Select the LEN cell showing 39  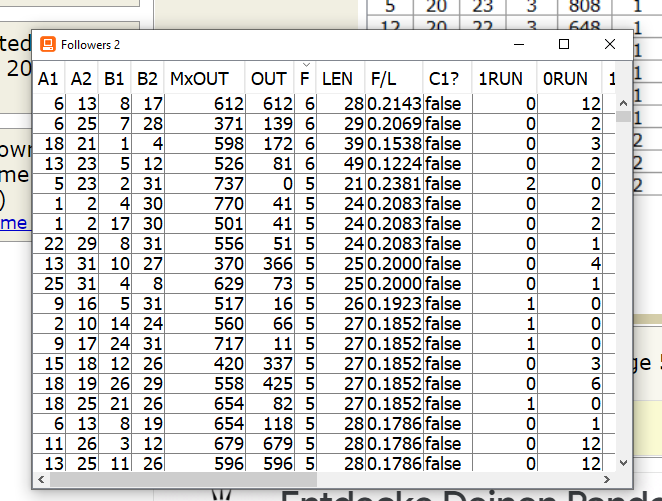pyautogui.click(x=341, y=144)
